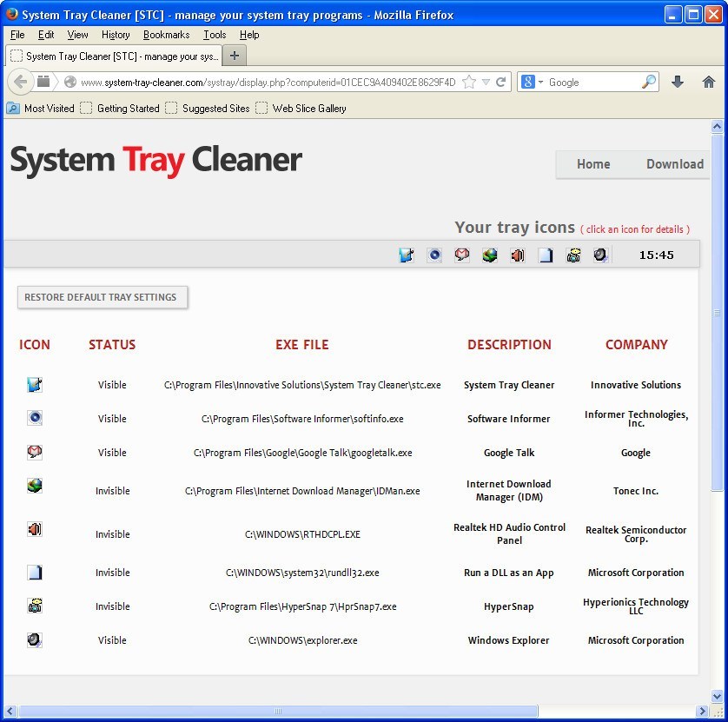728x722 pixels.
Task: Open the Downloads arrow icon in Firefox toolbar
Action: pyautogui.click(x=677, y=81)
